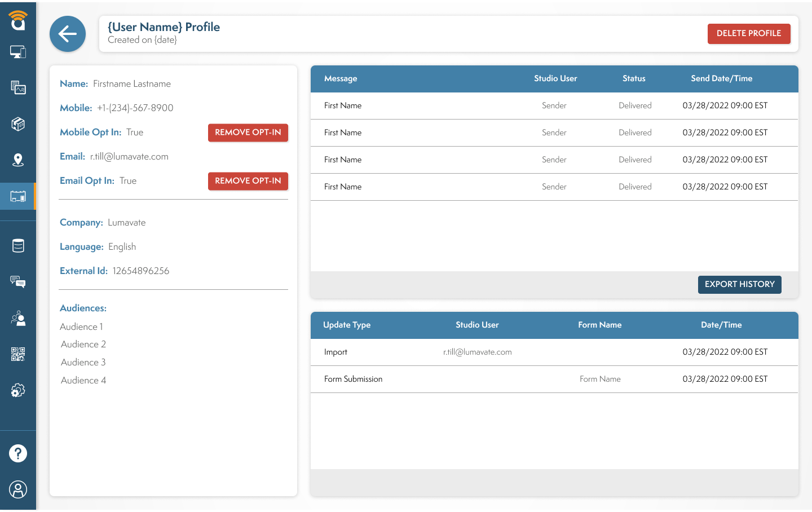Click the Message column header
The height and width of the screenshot is (512, 812).
coord(341,78)
